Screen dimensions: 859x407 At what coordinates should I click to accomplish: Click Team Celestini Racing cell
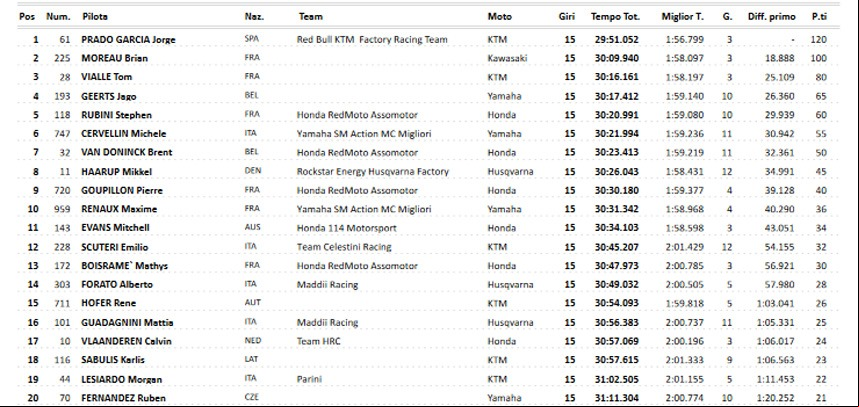pos(344,247)
